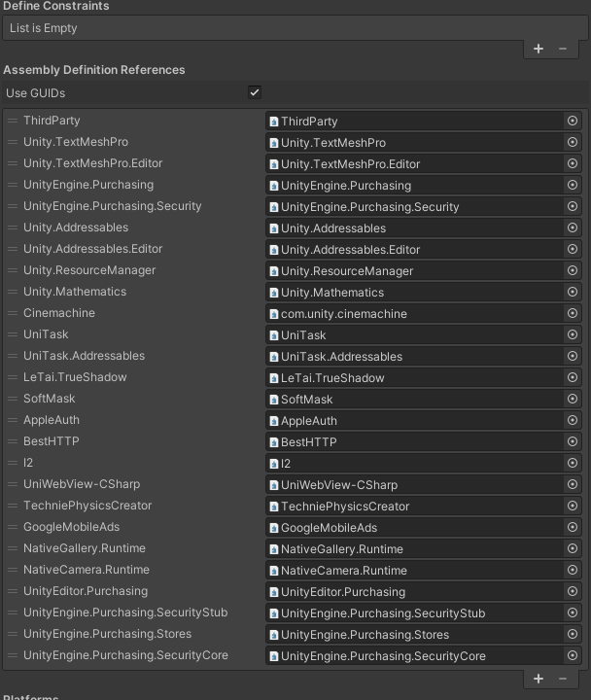Open object picker for UnityEngine.Purchasing.Stores reference

pos(573,634)
